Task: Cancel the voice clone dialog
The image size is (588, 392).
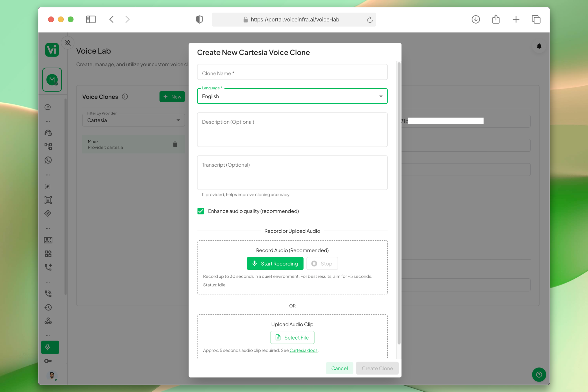Action: coord(339,368)
